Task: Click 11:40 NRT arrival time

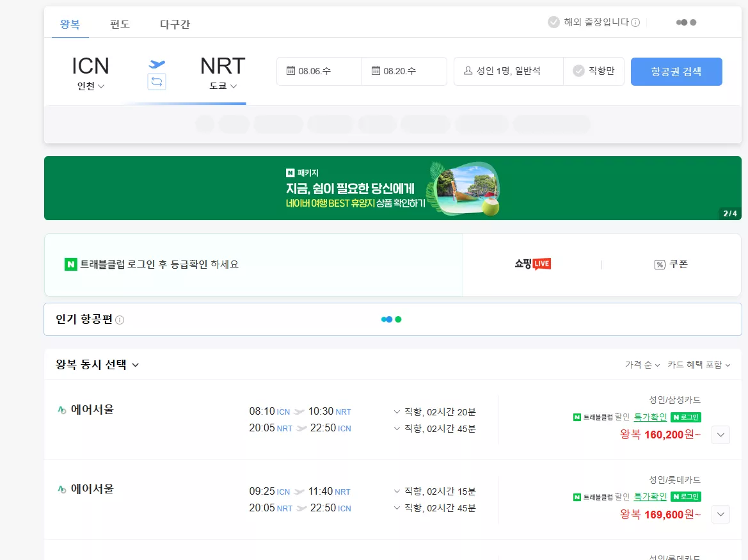Action: pos(329,491)
